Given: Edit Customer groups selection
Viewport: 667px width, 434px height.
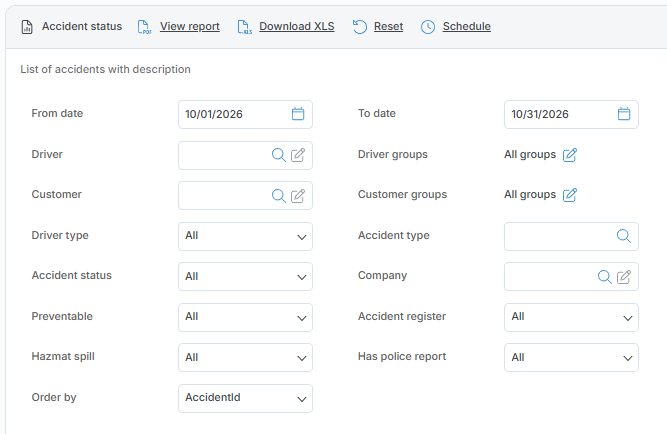Looking at the screenshot, I should click(570, 195).
